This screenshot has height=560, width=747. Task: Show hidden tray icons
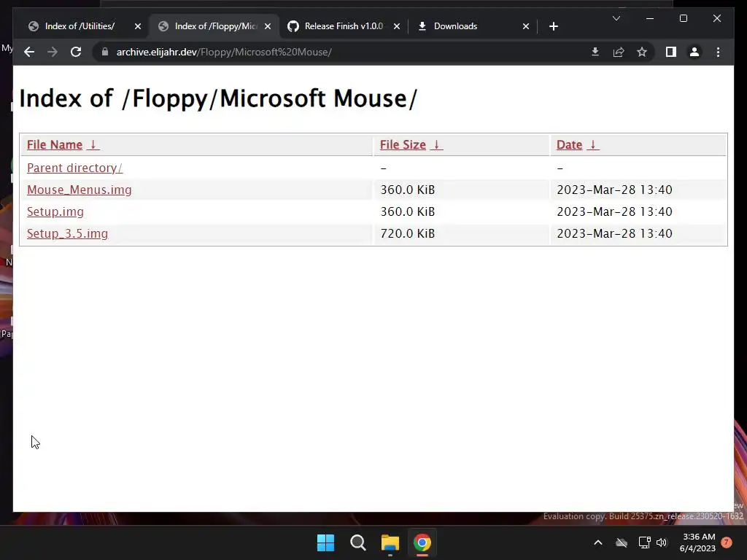[598, 542]
